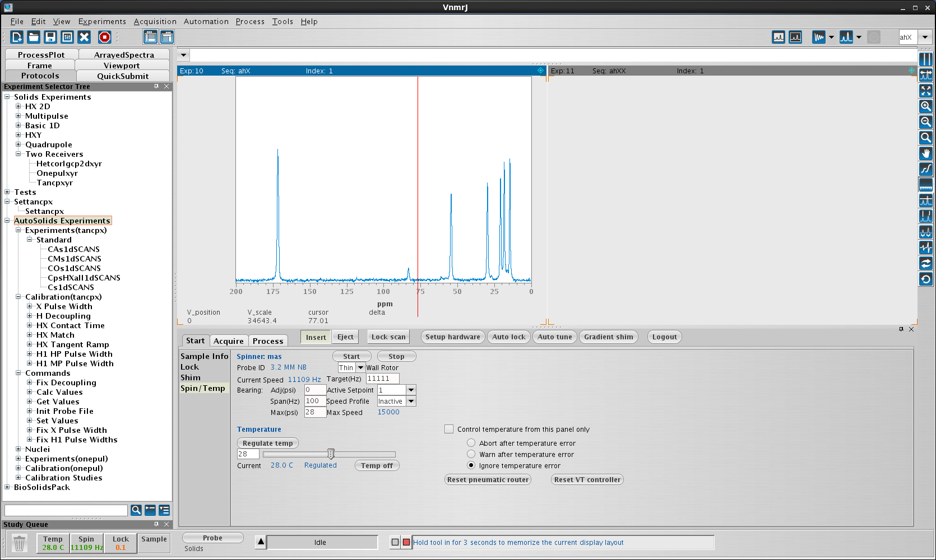The image size is (936, 560).
Task: Click the Auto tune button
Action: tap(555, 337)
